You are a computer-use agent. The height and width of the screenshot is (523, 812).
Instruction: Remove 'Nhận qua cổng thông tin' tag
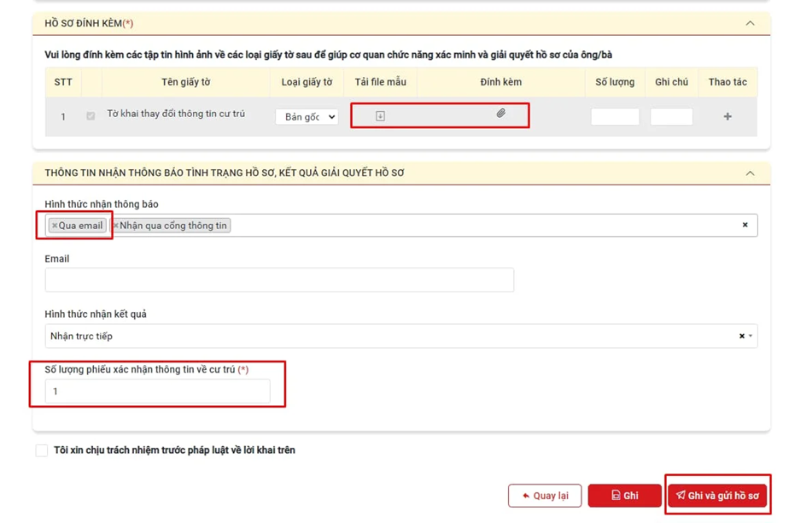pyautogui.click(x=116, y=226)
